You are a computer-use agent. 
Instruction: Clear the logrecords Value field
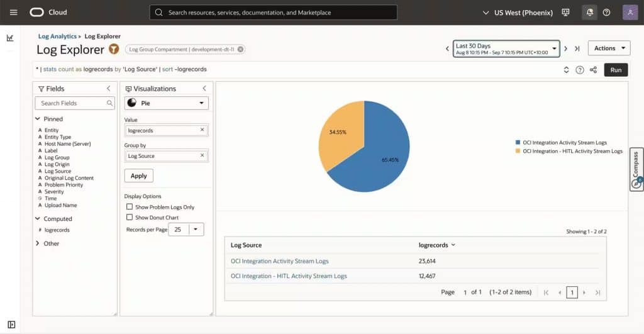pyautogui.click(x=202, y=130)
